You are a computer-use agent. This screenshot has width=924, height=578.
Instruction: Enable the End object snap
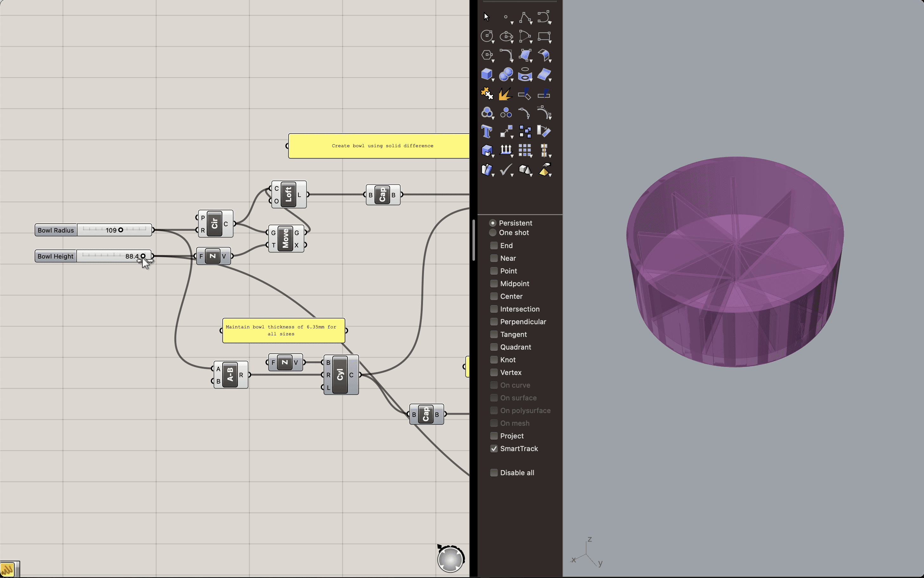(494, 246)
